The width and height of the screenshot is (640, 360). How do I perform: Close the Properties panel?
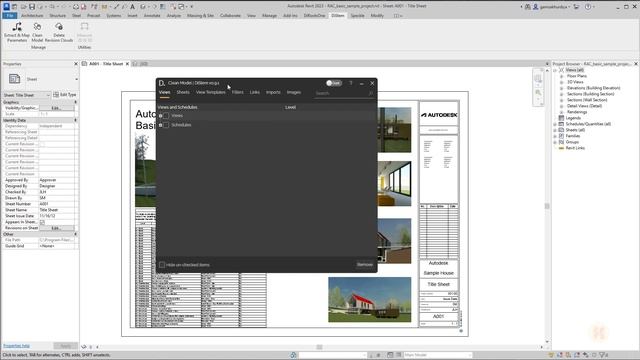76,64
